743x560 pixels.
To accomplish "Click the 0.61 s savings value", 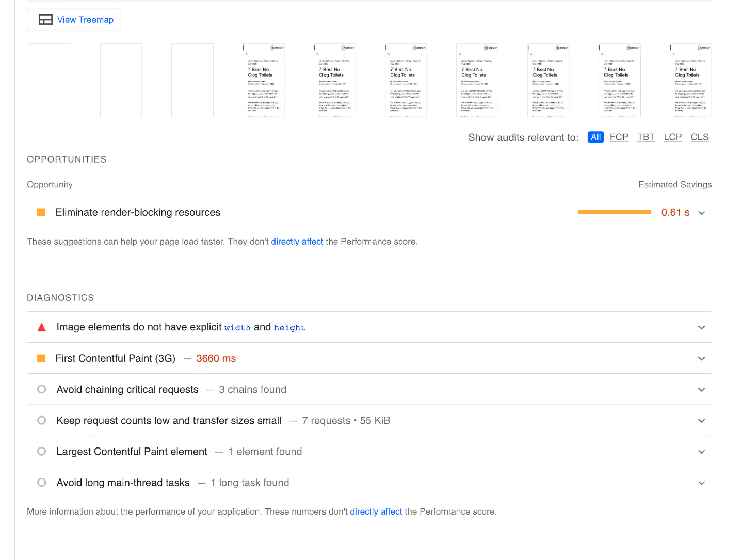I will pyautogui.click(x=675, y=212).
